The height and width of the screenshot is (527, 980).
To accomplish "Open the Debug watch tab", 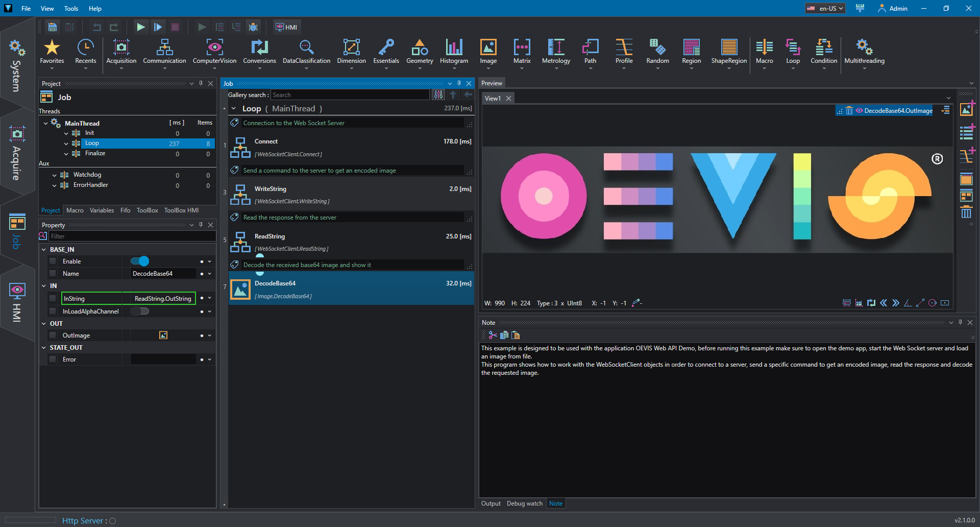I will (524, 504).
